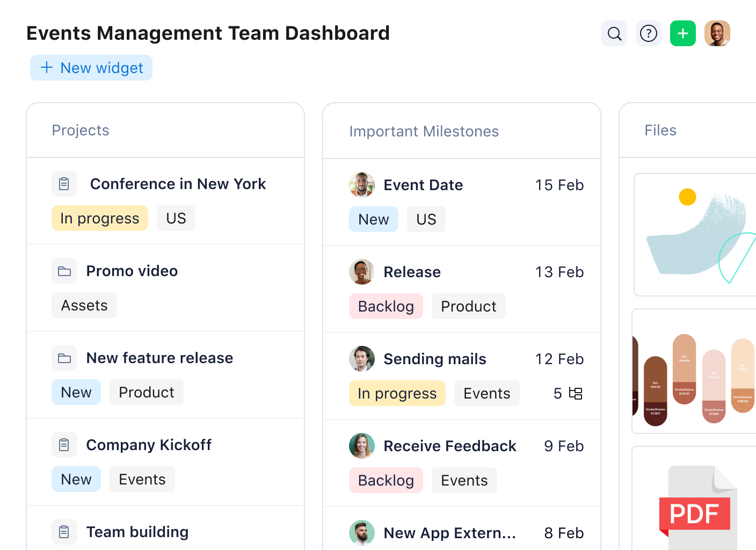Expand the Files panel
Image resolution: width=756 pixels, height=550 pixels.
(x=660, y=130)
